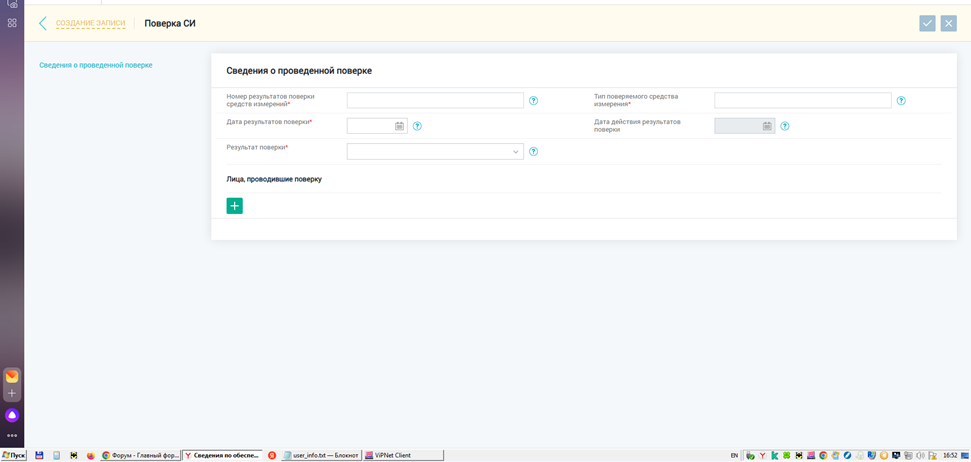Click the help icon beside Тип поверяемого средства field

click(x=901, y=101)
